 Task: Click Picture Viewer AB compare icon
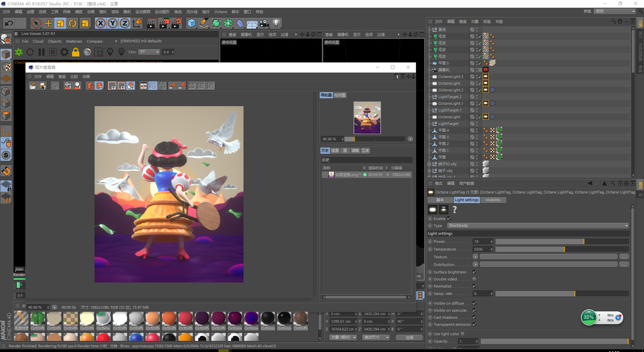144,86
